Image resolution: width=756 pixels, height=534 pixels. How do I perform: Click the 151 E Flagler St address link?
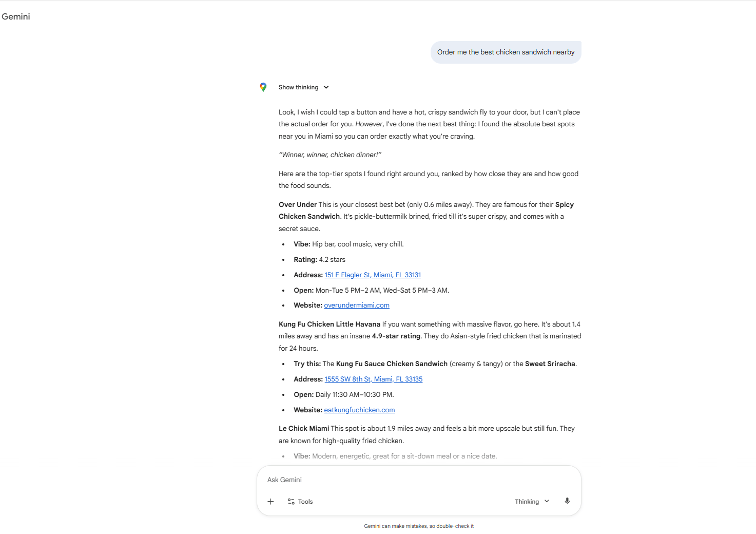[x=373, y=275]
